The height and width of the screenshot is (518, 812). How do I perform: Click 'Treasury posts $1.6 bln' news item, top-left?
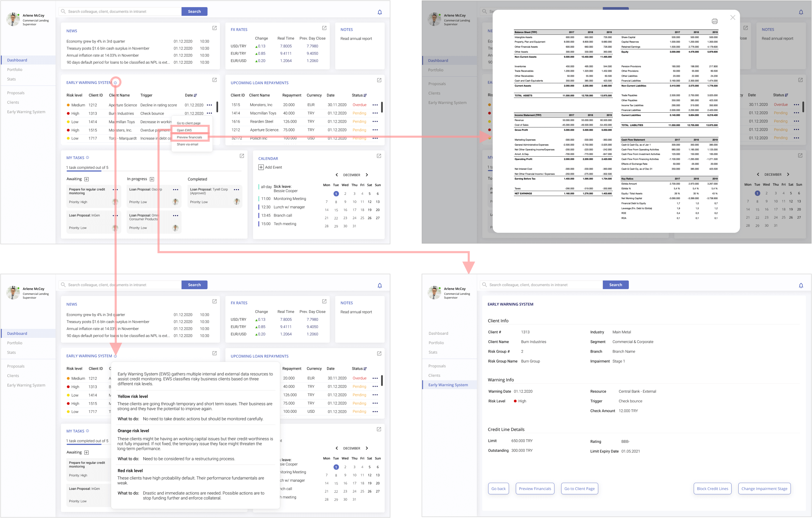(x=108, y=48)
